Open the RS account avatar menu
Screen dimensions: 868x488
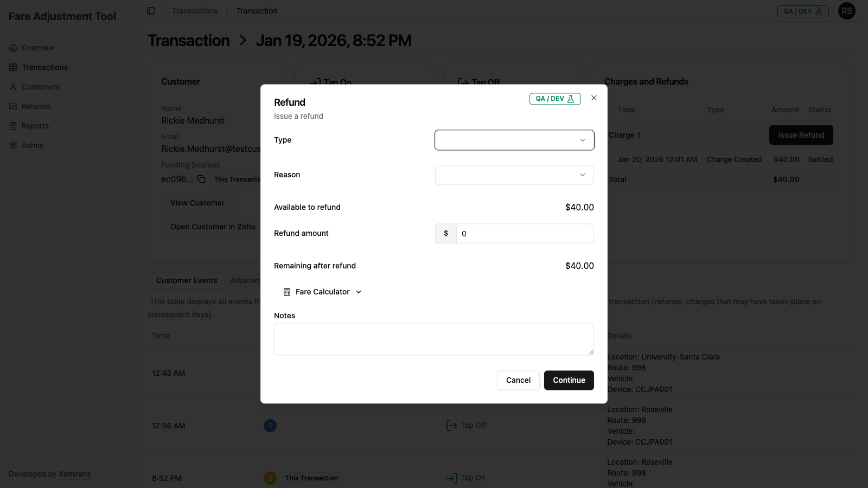[x=847, y=10]
